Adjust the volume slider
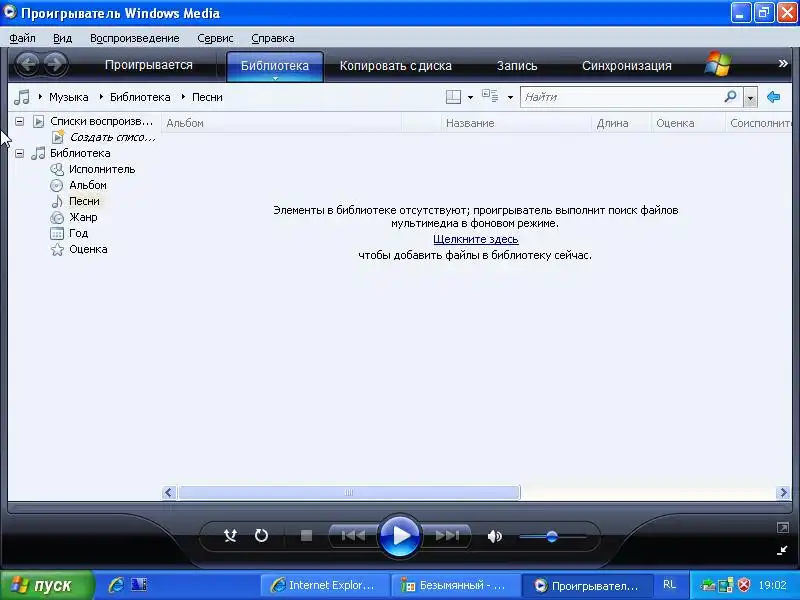This screenshot has height=600, width=800. [552, 536]
